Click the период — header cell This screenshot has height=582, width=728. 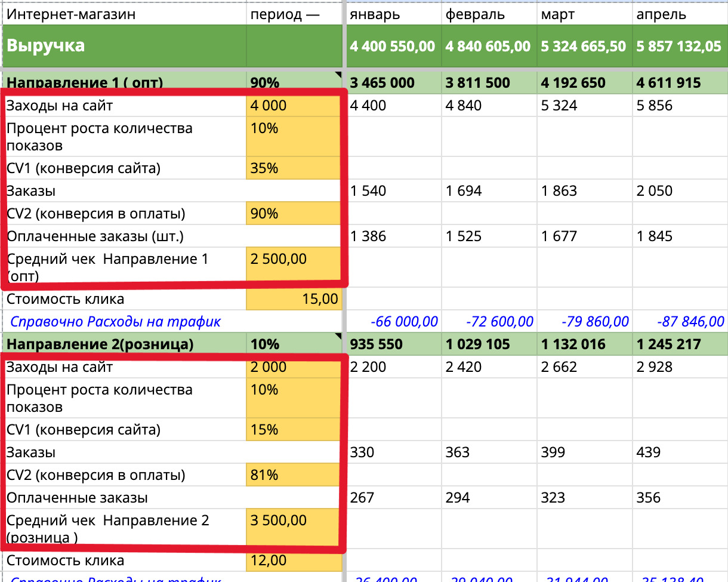tap(293, 15)
